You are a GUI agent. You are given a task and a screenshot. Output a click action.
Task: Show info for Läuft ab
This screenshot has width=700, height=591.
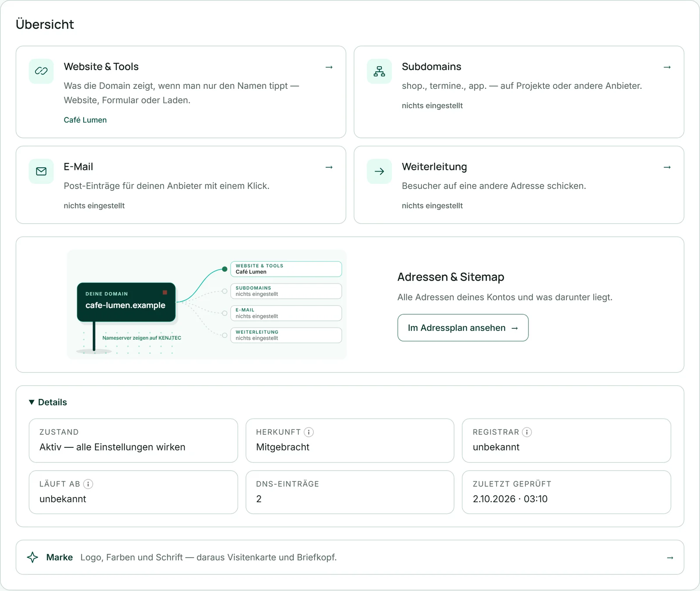(x=88, y=484)
